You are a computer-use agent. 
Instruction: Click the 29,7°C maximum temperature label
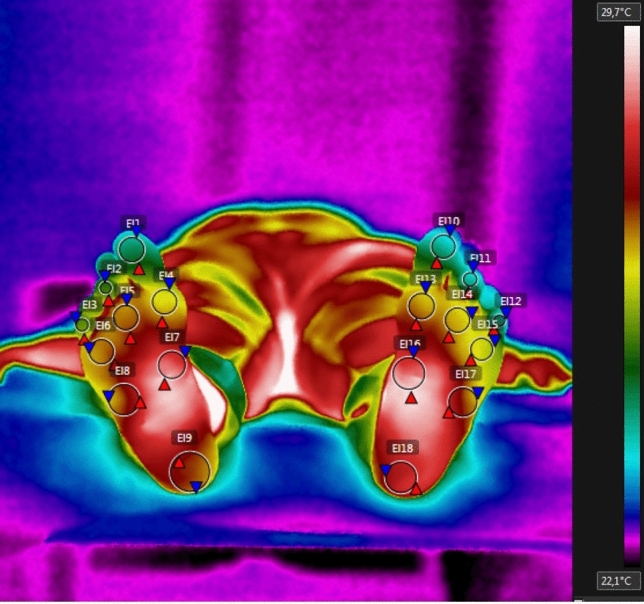point(612,12)
